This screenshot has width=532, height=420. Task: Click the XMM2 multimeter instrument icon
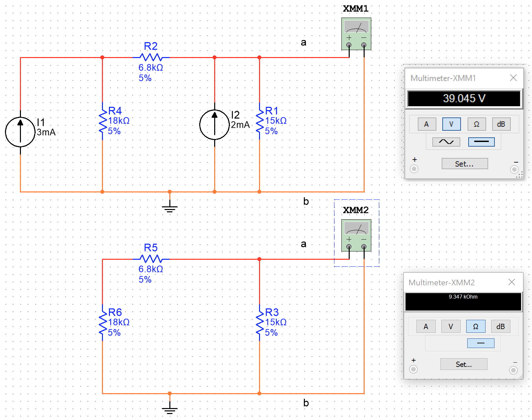pyautogui.click(x=356, y=235)
